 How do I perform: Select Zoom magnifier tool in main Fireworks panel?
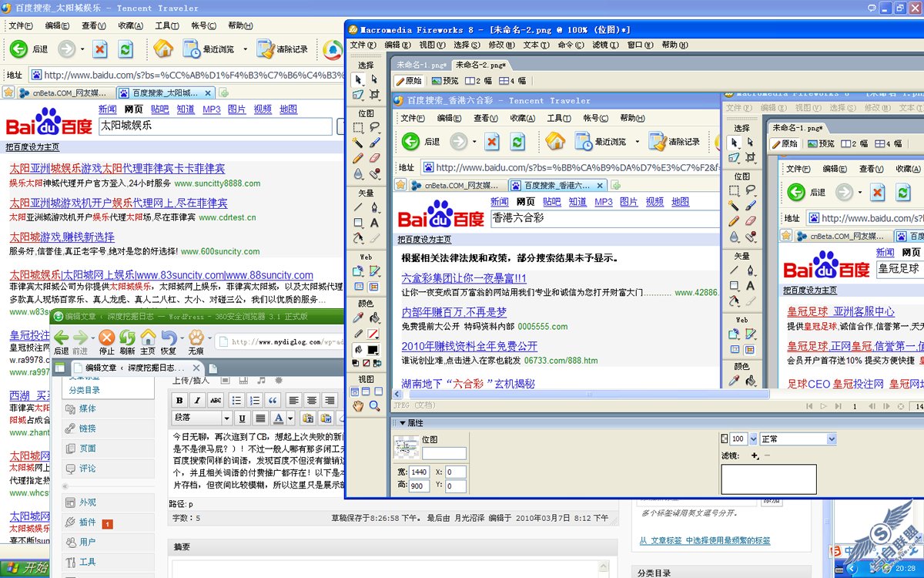click(374, 406)
